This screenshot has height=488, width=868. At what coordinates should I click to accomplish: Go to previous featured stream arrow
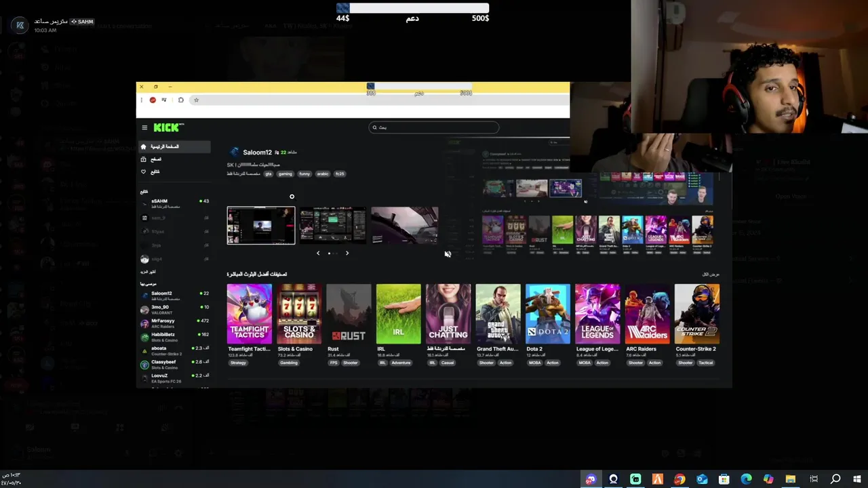(317, 253)
